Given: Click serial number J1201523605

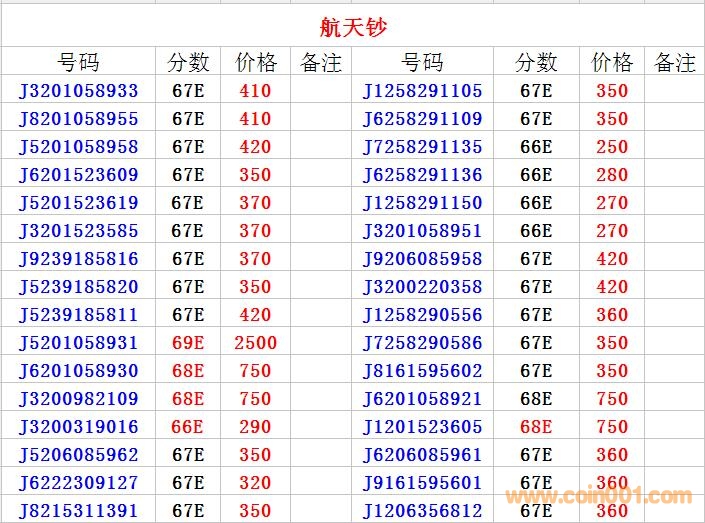Looking at the screenshot, I should [x=422, y=427].
